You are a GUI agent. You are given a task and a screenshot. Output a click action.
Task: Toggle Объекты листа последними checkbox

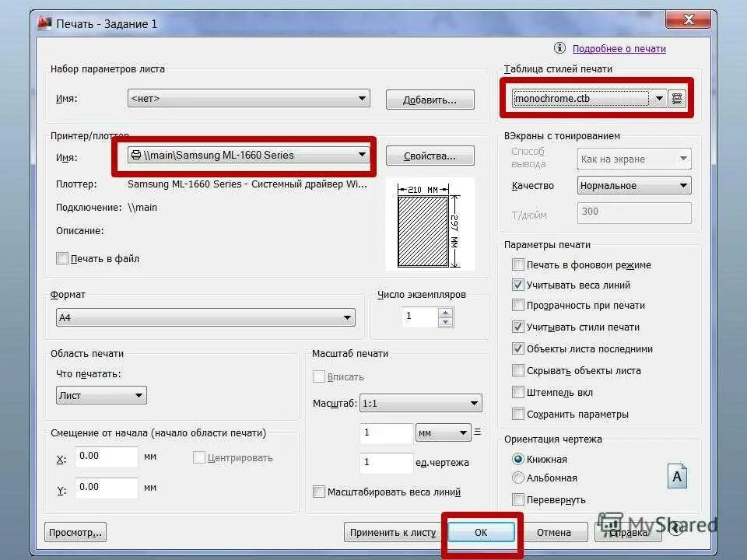(x=518, y=348)
